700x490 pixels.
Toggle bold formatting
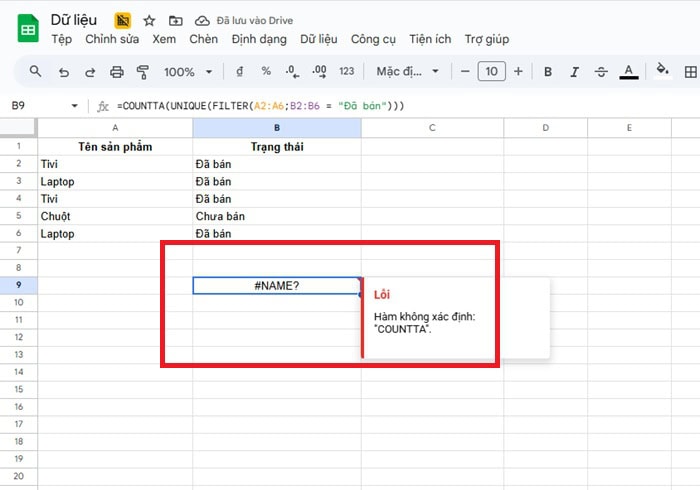pyautogui.click(x=548, y=72)
